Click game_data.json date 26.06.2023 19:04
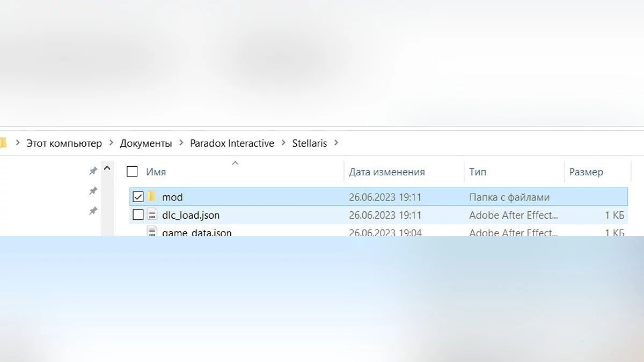Screen dimensions: 644x362 click(385, 232)
